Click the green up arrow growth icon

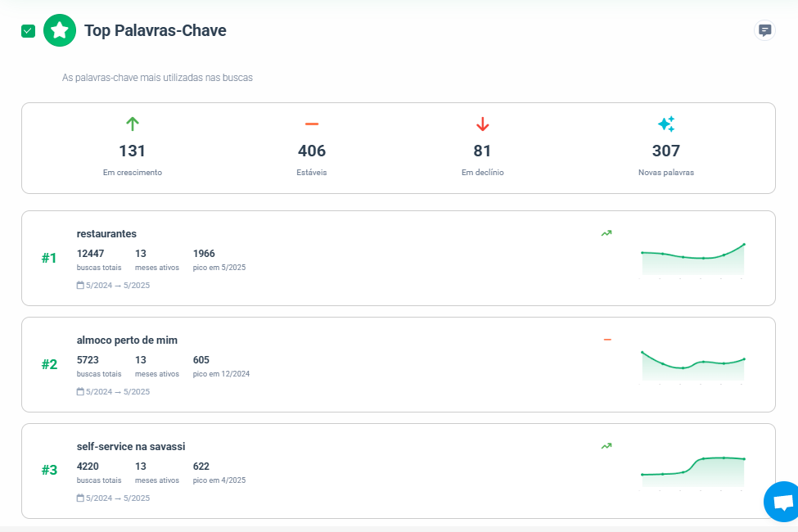tap(133, 124)
